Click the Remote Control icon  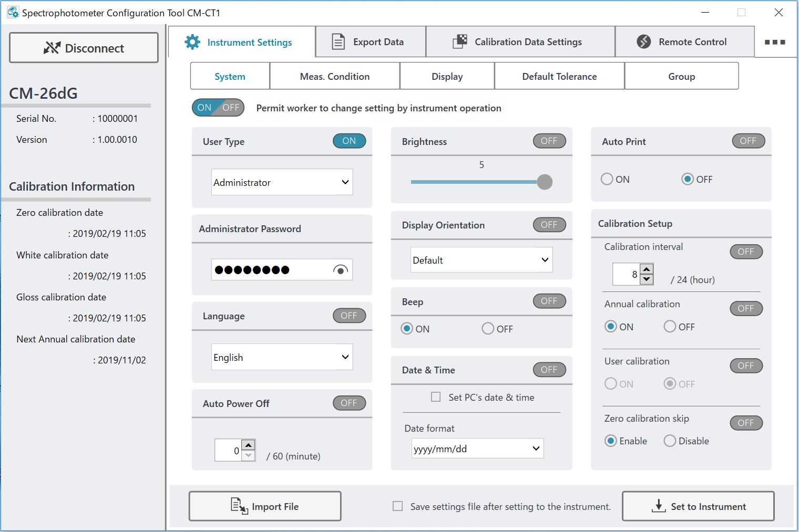644,42
